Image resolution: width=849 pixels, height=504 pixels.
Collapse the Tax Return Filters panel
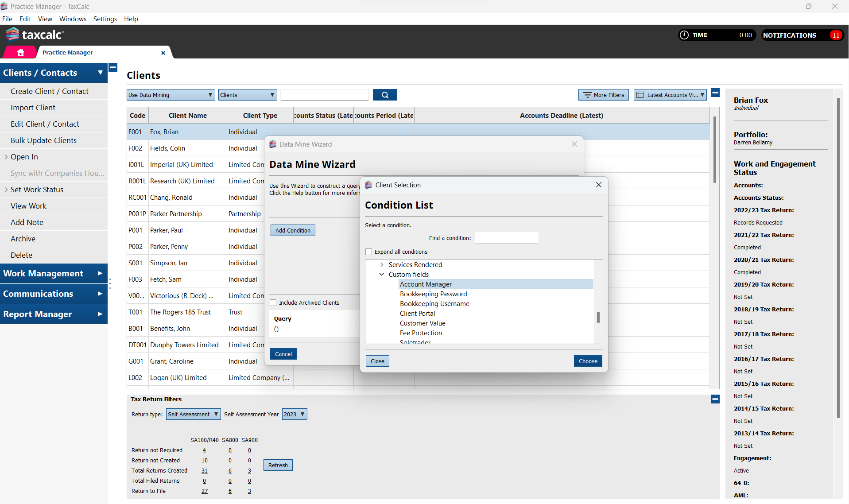715,399
